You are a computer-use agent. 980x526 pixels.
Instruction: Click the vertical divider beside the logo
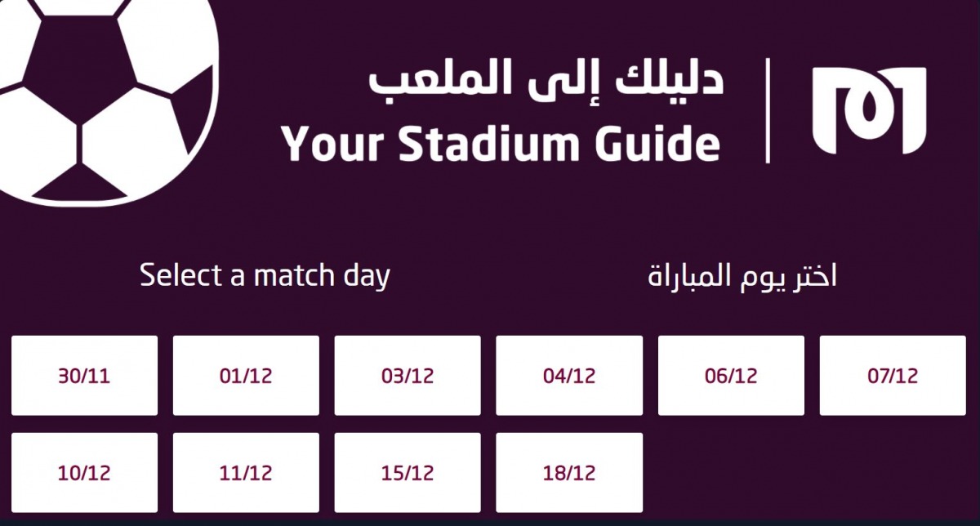[768, 110]
